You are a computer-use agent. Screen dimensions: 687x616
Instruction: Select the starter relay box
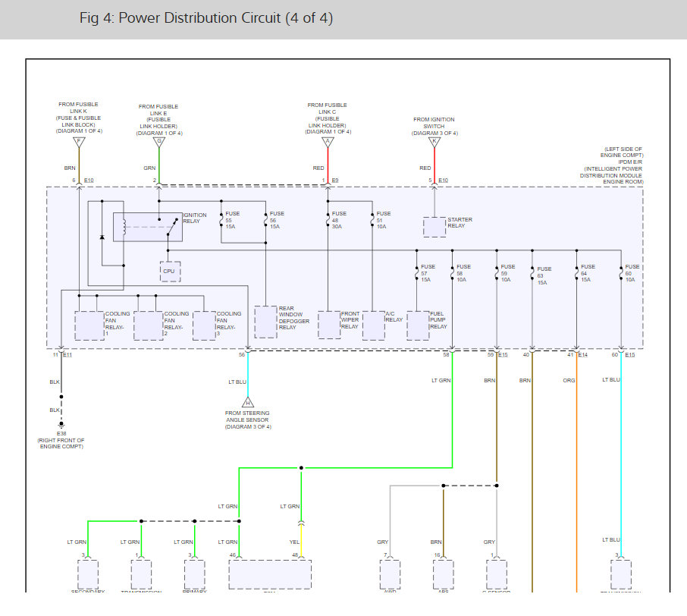click(434, 227)
